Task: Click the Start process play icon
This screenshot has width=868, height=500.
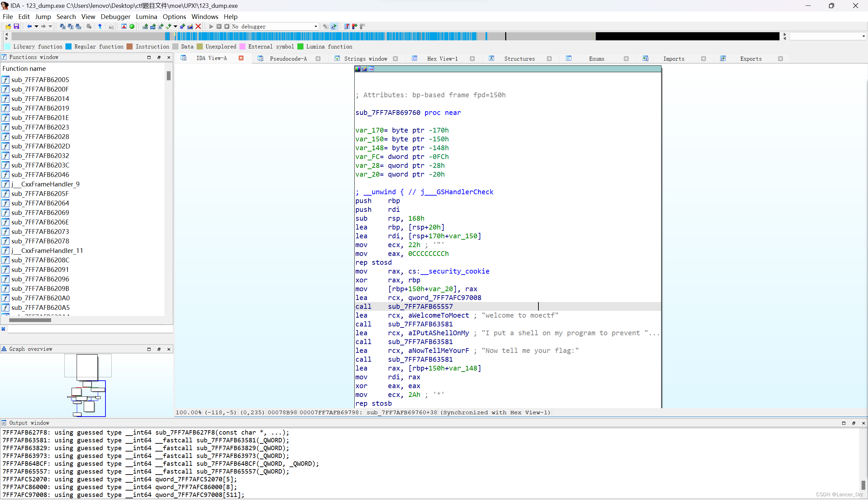Action: point(211,26)
